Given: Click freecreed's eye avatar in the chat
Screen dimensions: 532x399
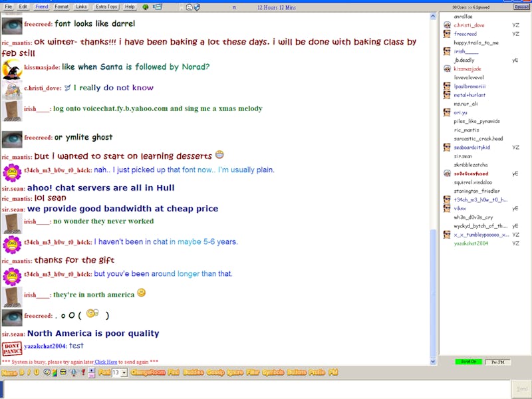Looking at the screenshot, I should click(x=12, y=25).
